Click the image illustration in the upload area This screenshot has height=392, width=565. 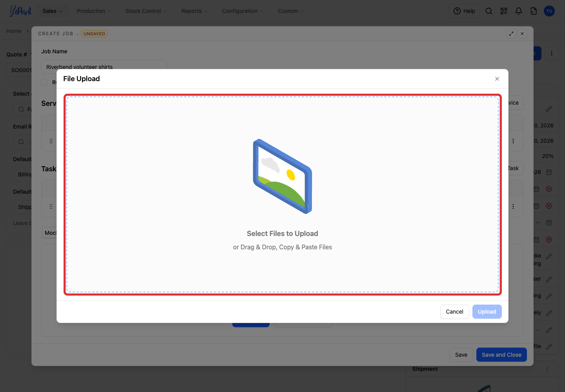[282, 176]
